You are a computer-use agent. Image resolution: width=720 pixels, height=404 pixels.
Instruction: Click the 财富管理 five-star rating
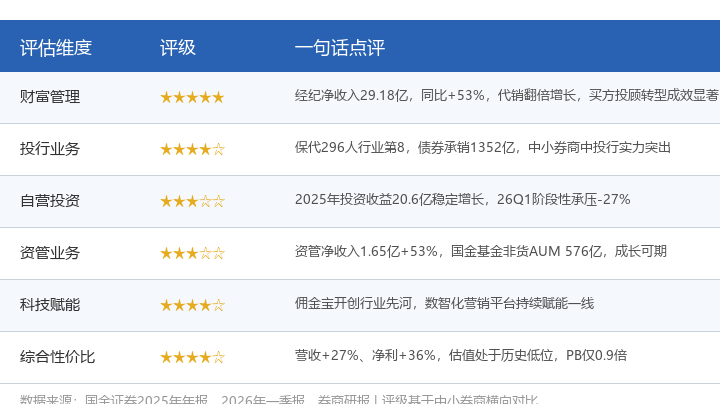click(x=192, y=97)
